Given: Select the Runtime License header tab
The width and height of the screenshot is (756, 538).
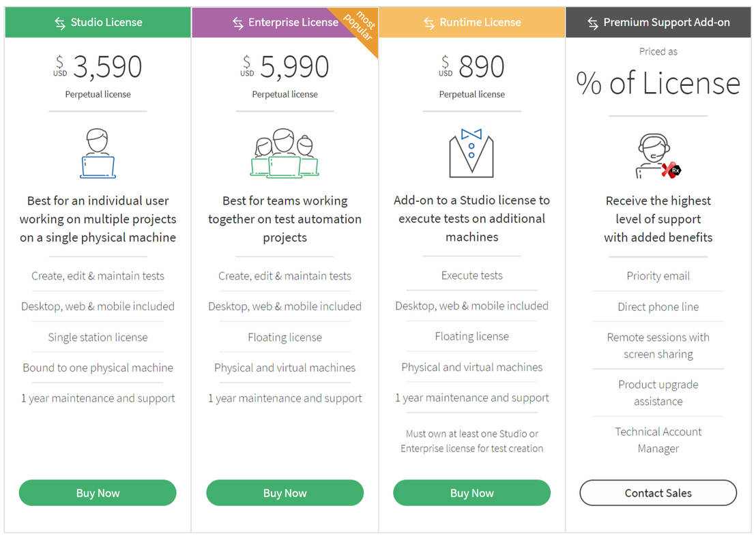Looking at the screenshot, I should coord(480,23).
